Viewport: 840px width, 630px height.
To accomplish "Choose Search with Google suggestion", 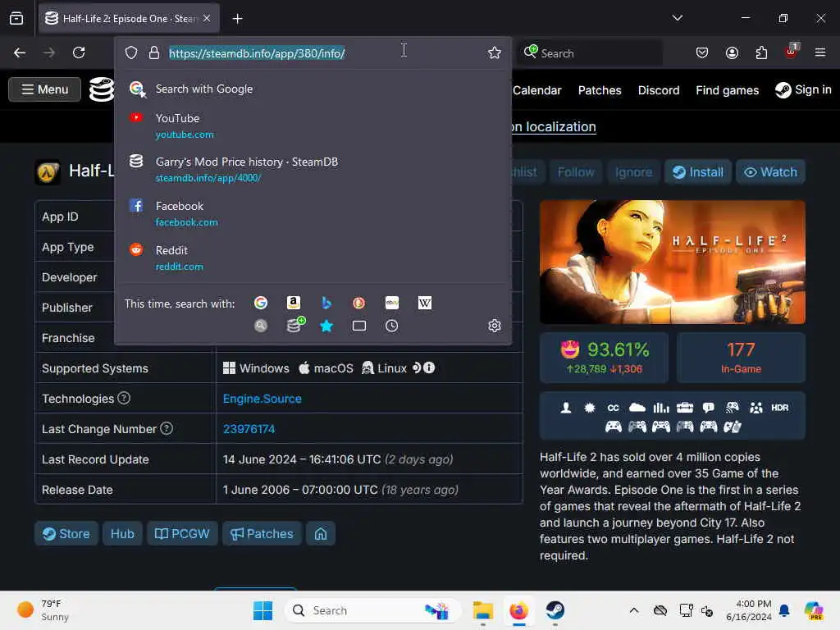I will tap(313, 89).
